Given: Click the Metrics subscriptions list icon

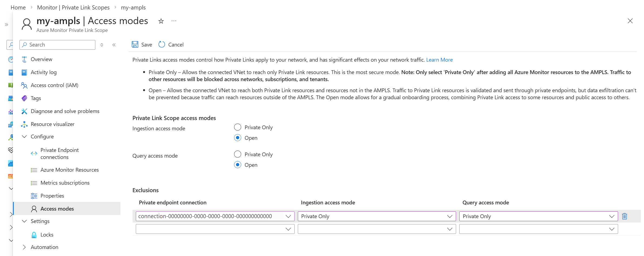Looking at the screenshot, I should point(34,183).
